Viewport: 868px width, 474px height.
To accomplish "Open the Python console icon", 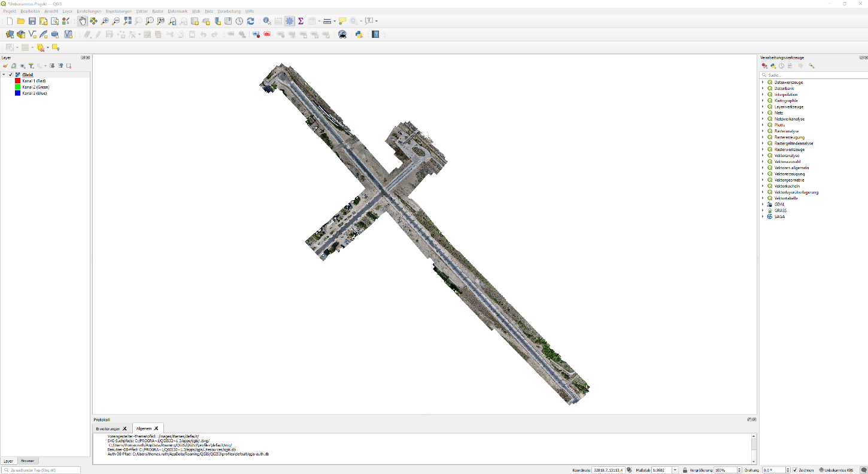I will pos(359,34).
